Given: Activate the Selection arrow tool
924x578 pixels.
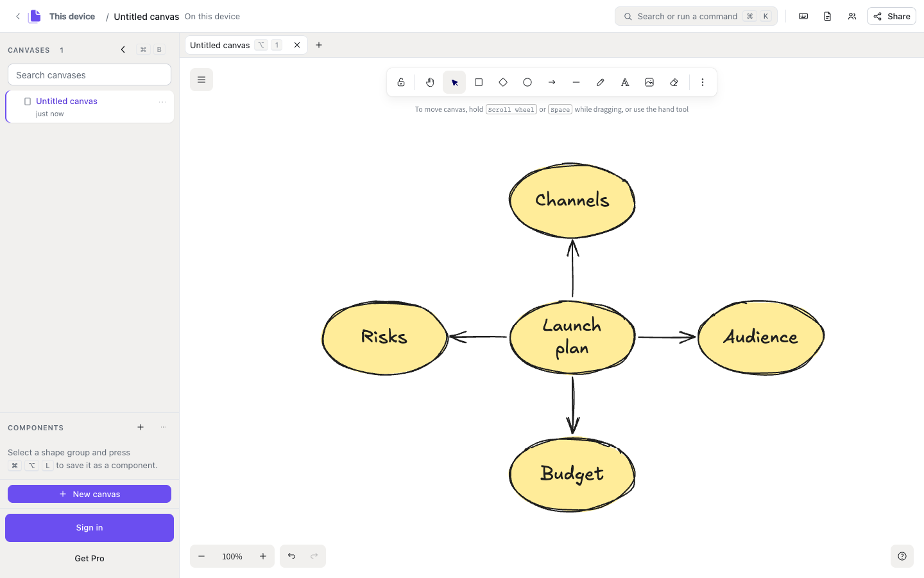Looking at the screenshot, I should click(x=454, y=82).
